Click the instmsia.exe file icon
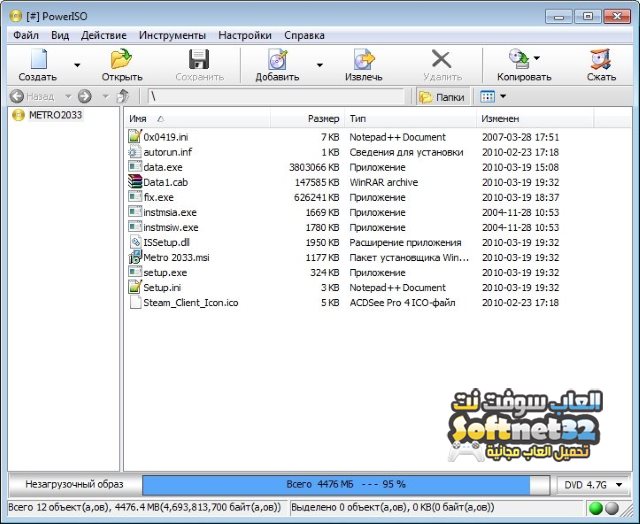This screenshot has width=640, height=524. click(x=135, y=212)
